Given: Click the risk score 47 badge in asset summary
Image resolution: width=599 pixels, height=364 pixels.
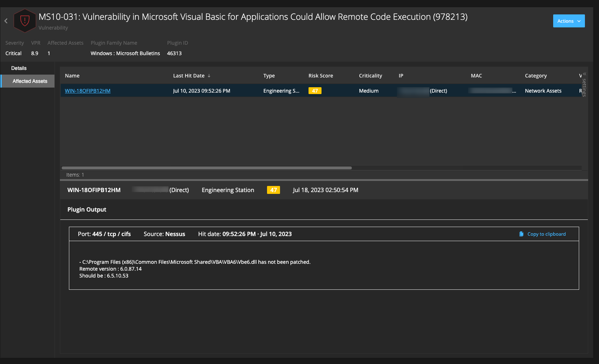Looking at the screenshot, I should (273, 190).
